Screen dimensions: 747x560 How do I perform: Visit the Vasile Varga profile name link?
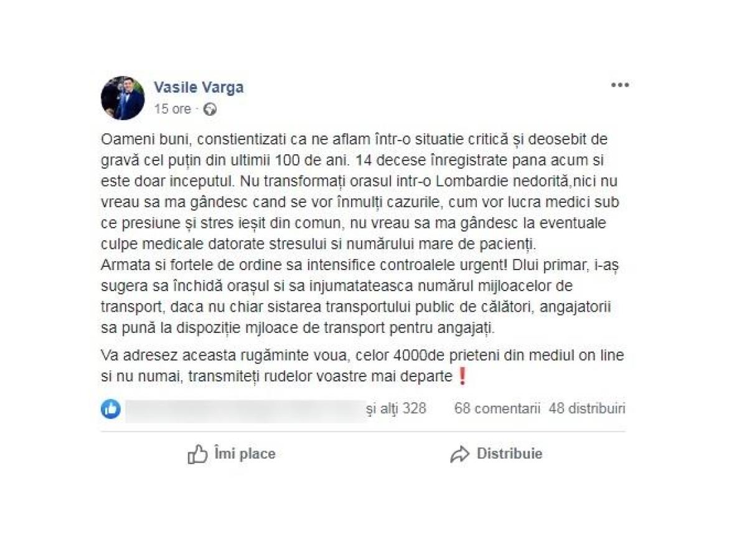[x=199, y=88]
